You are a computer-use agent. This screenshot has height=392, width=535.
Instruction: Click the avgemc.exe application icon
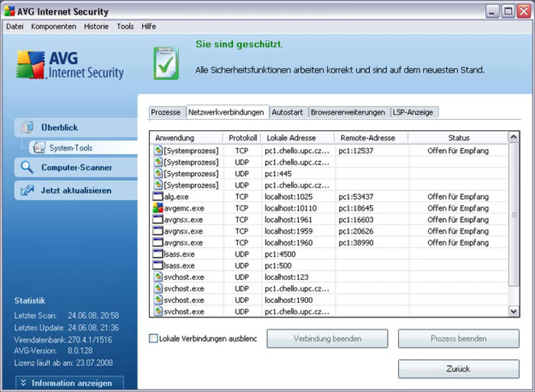pyautogui.click(x=158, y=208)
